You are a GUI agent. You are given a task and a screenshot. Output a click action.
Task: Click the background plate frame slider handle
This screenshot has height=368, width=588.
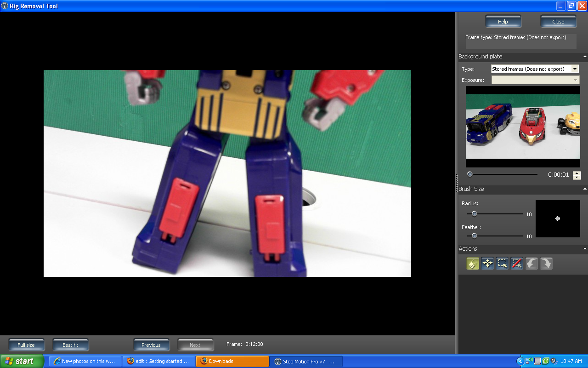470,174
